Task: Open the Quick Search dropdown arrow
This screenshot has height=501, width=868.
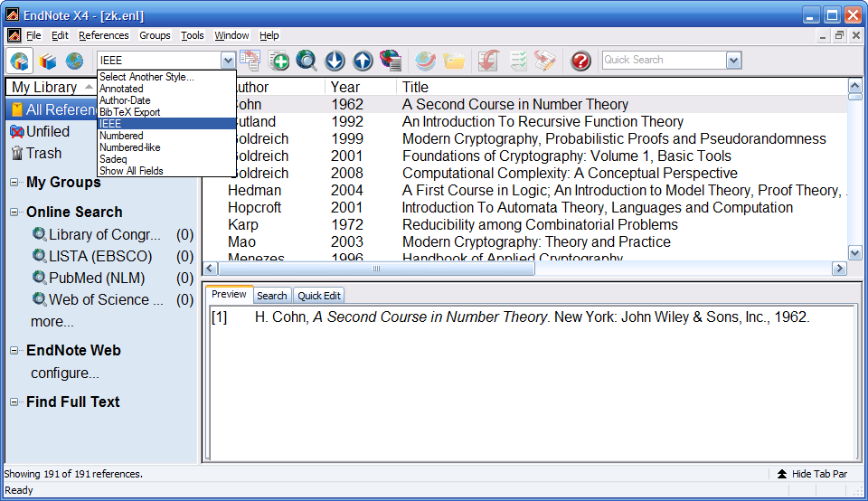Action: click(x=733, y=61)
